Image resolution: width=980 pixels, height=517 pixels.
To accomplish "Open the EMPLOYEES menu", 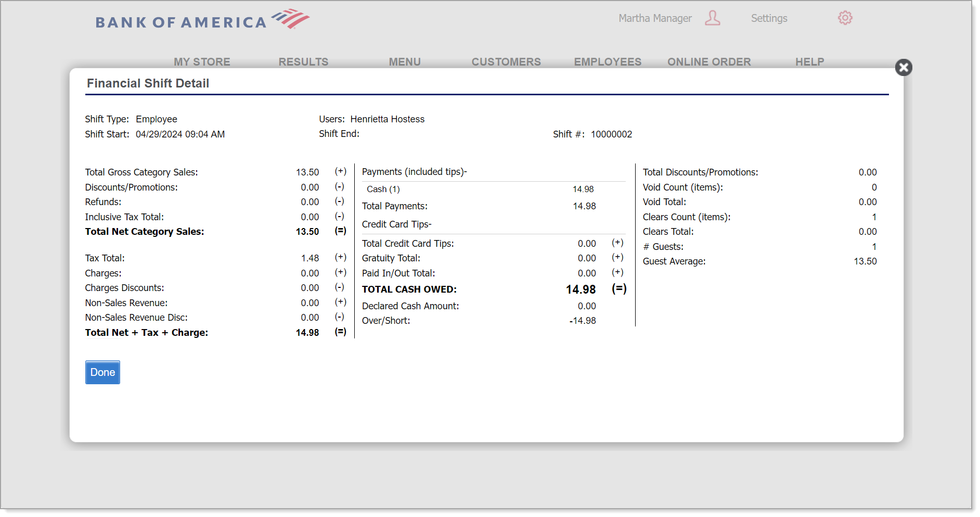I will click(x=608, y=62).
